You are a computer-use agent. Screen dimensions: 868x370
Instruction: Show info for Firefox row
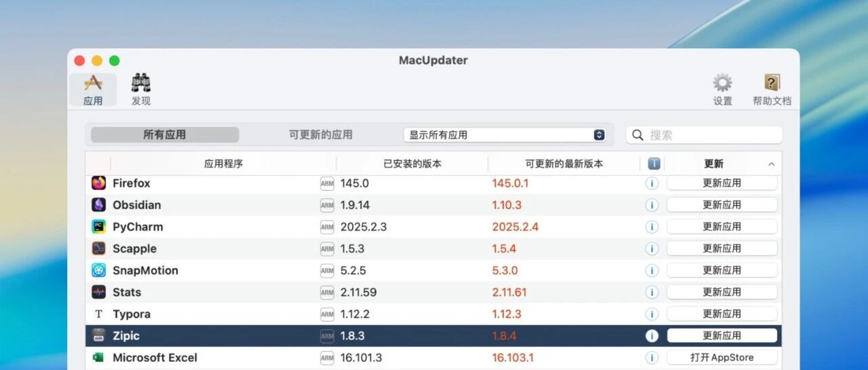pos(652,183)
